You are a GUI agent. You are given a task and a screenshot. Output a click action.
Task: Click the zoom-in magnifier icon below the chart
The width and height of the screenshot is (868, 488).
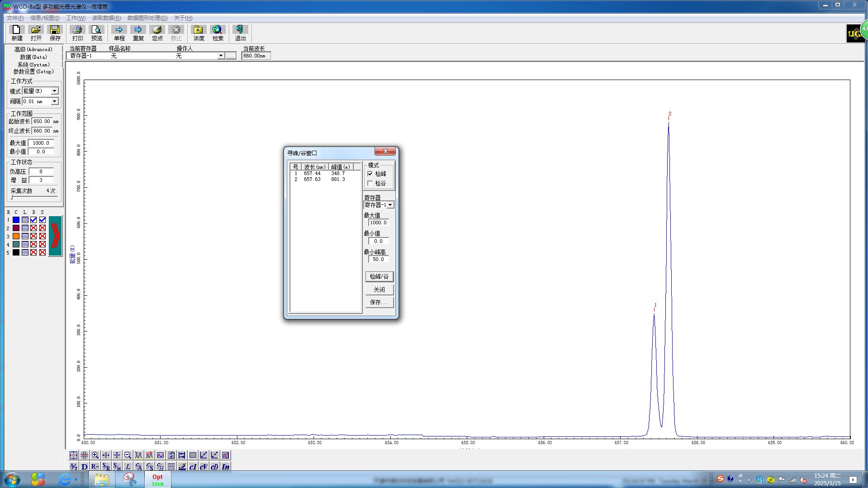pos(95,455)
